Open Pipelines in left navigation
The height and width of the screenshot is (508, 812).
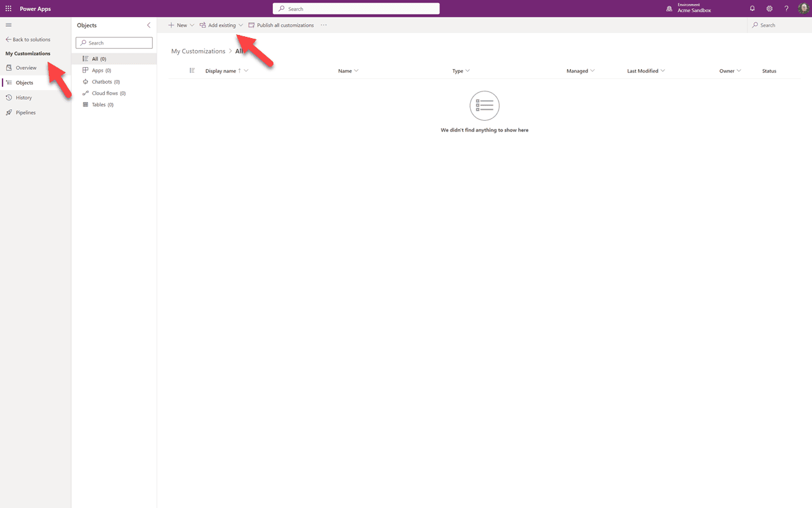coord(25,112)
